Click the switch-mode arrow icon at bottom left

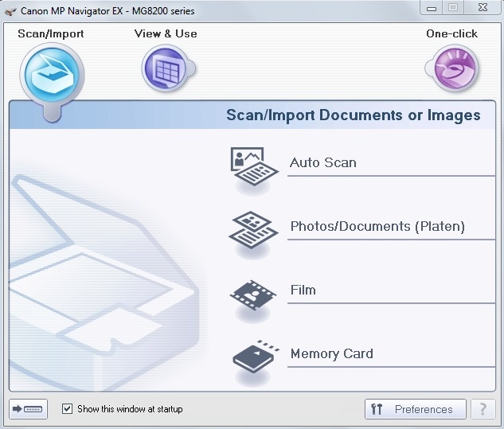tap(29, 409)
